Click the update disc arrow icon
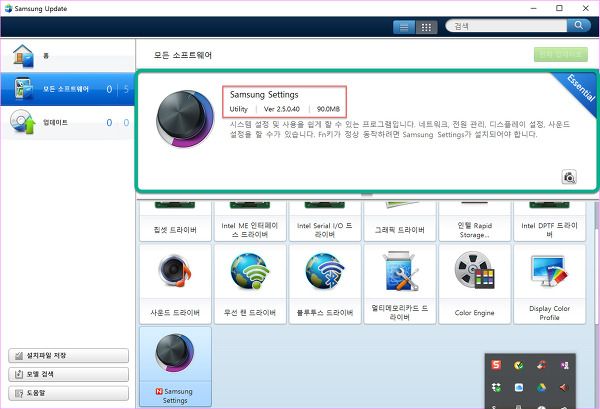 [23, 122]
